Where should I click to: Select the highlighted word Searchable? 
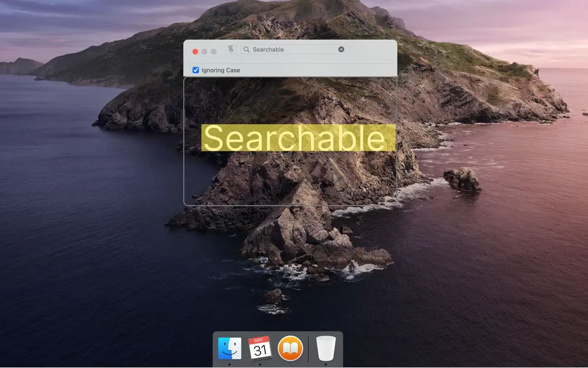point(298,137)
